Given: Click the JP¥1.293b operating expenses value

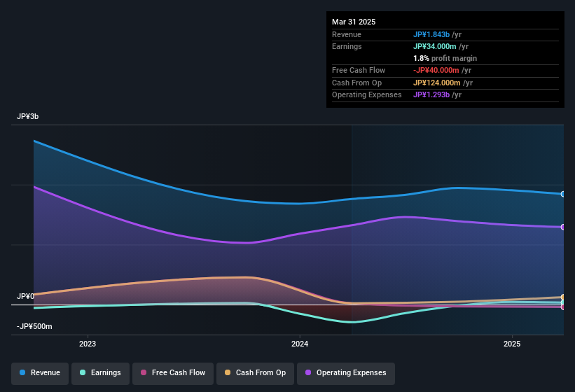Looking at the screenshot, I should pos(431,95).
